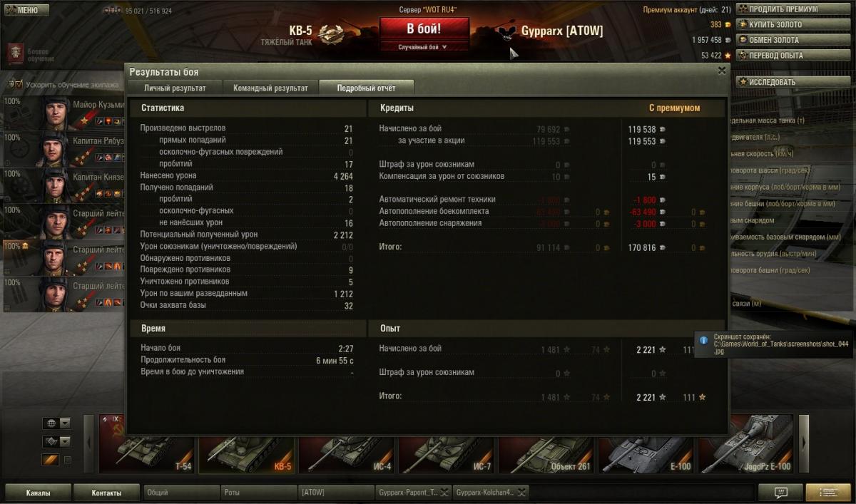Open the random battle mode dropdown

(424, 47)
